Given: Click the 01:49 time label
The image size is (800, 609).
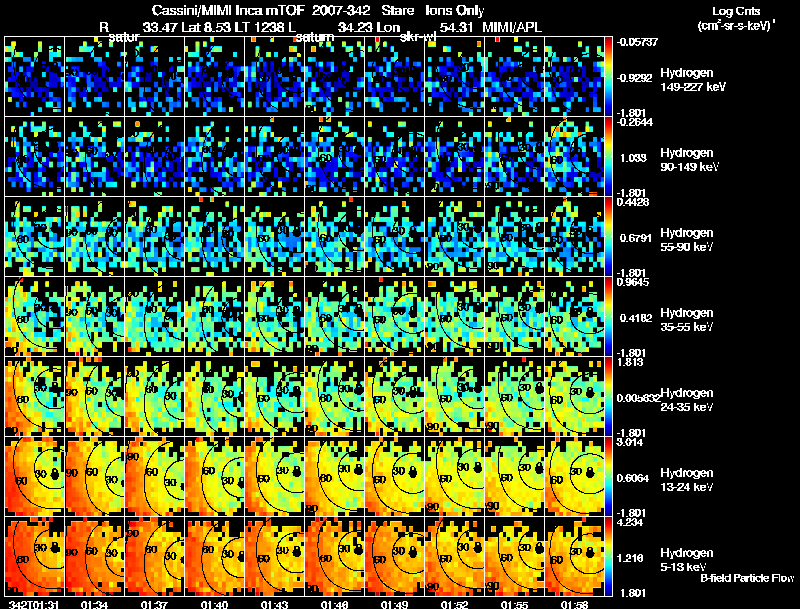Looking at the screenshot, I should [395, 604].
